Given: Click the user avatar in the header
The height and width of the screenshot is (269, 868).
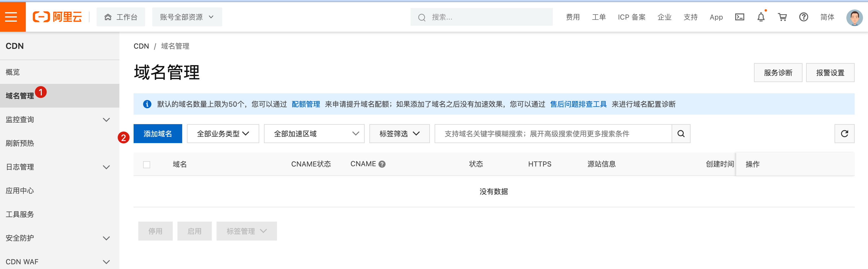Looking at the screenshot, I should point(854,17).
